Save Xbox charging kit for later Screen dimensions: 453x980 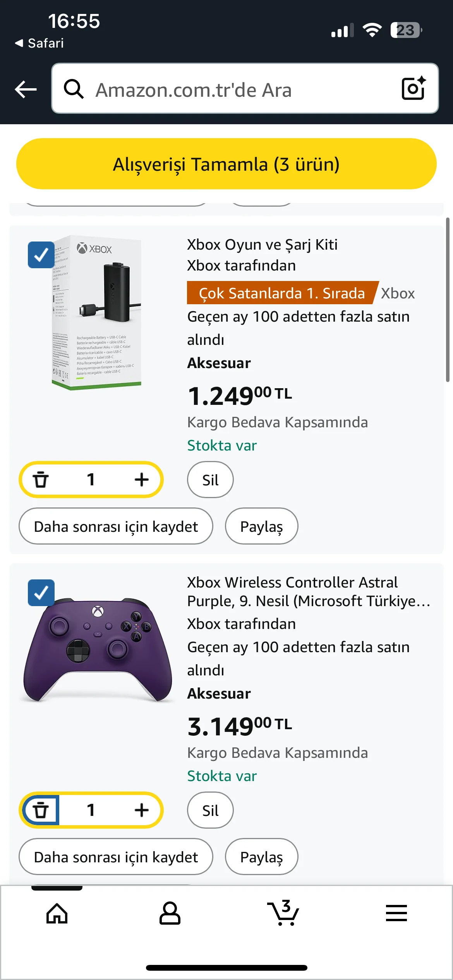116,526
